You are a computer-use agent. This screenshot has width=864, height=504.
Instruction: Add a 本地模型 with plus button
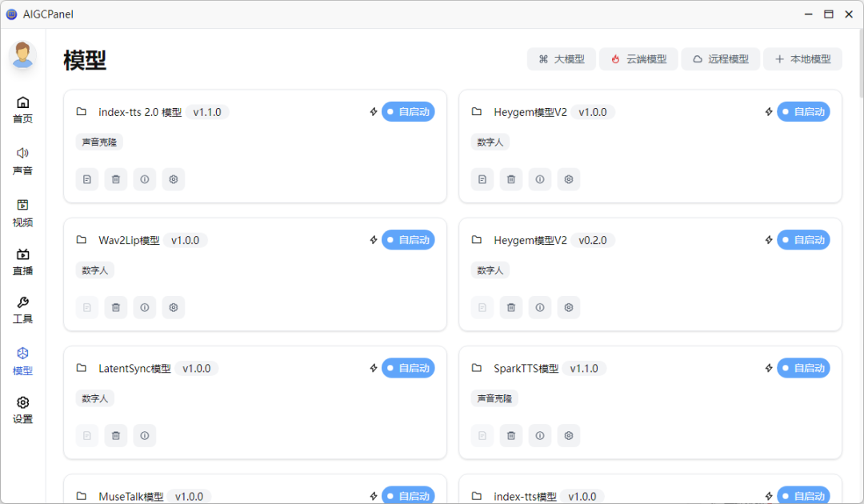click(802, 59)
